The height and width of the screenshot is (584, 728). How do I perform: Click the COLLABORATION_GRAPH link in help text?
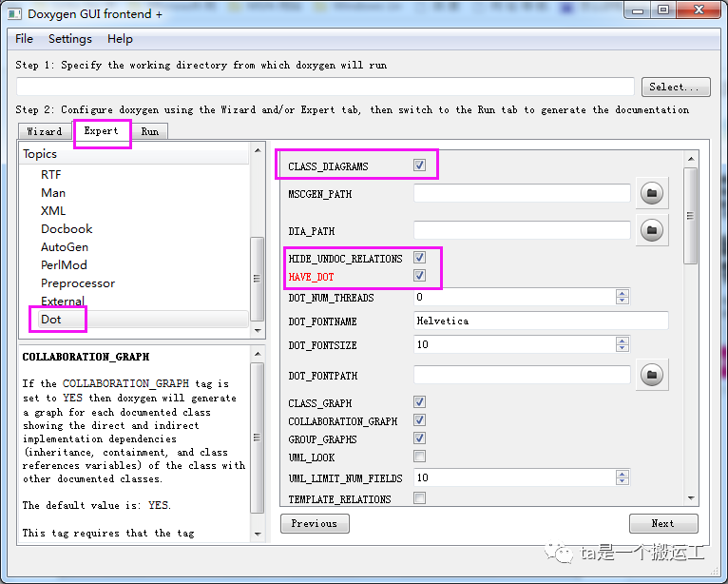(x=125, y=383)
